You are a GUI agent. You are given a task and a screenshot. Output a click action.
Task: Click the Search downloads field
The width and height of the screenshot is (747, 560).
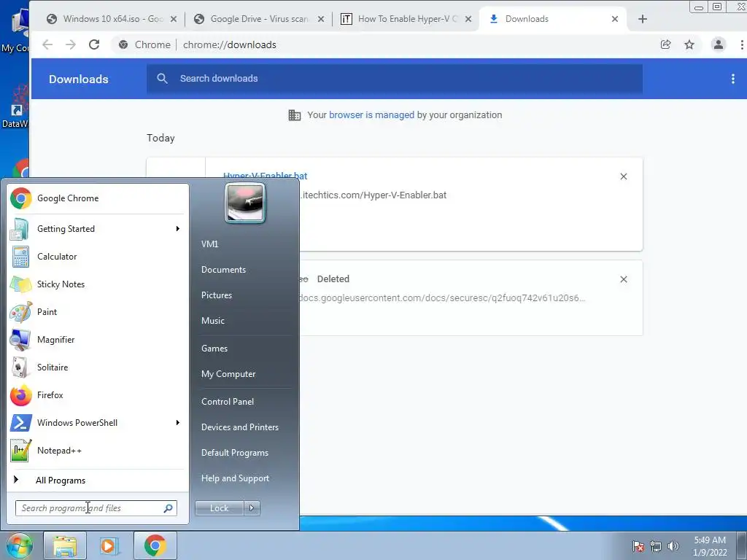tap(395, 79)
